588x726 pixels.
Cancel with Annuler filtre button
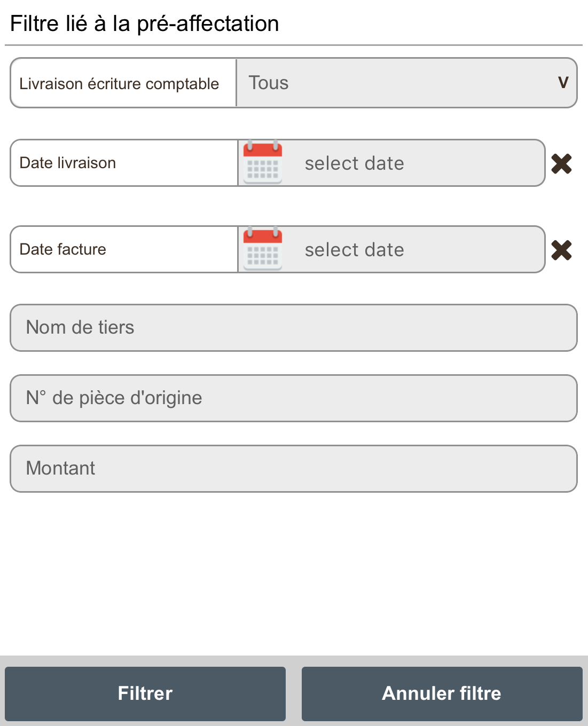tap(442, 693)
